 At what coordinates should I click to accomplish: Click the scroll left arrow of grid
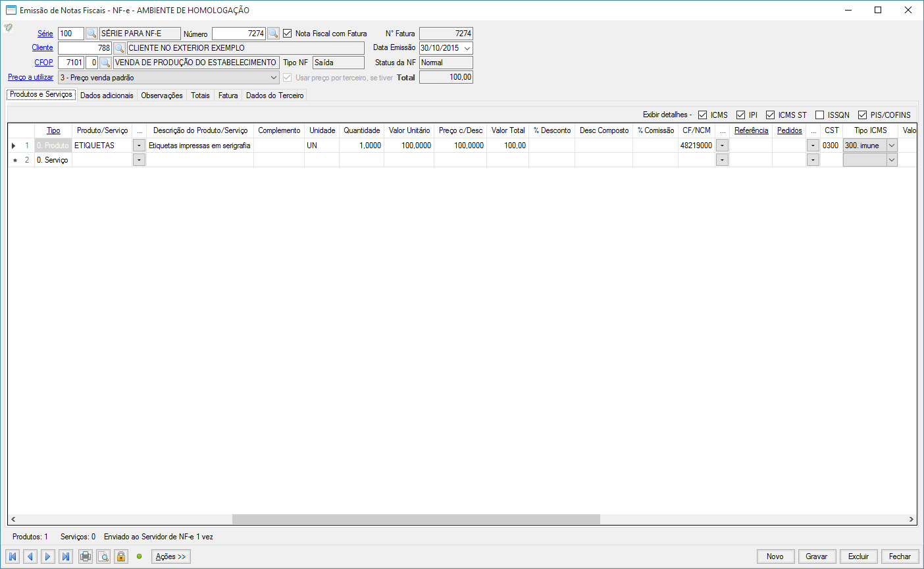point(13,519)
